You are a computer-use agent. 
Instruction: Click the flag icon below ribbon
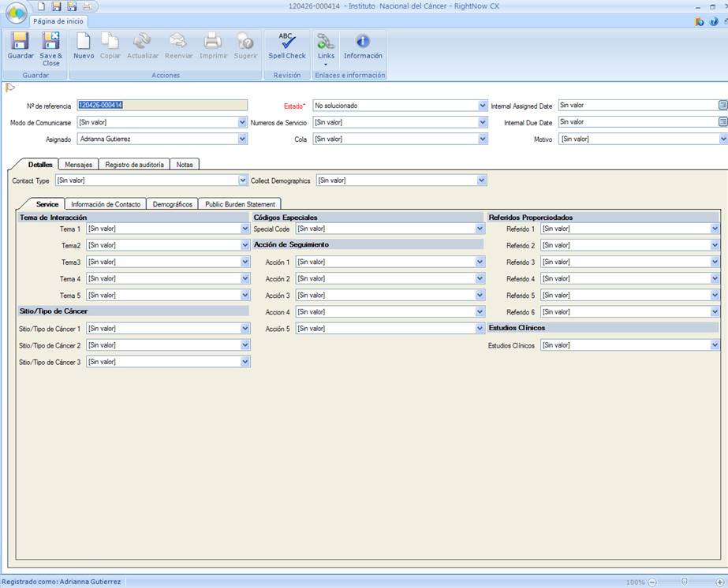(x=10, y=87)
